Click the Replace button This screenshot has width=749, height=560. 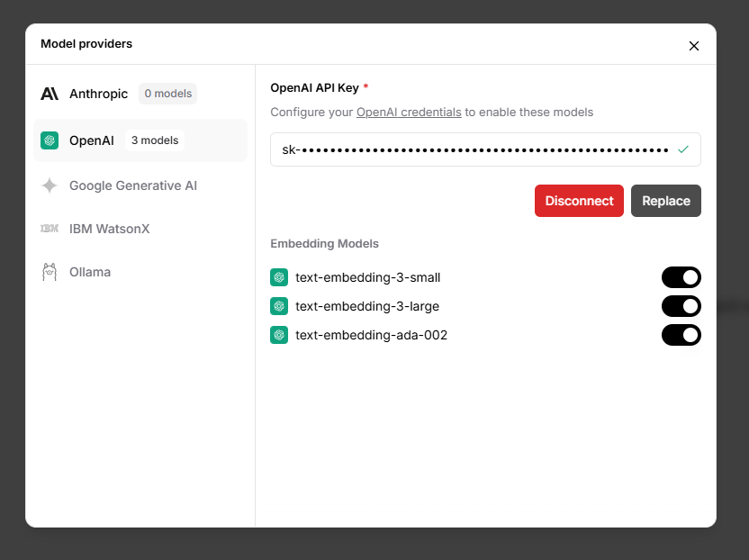pyautogui.click(x=666, y=201)
